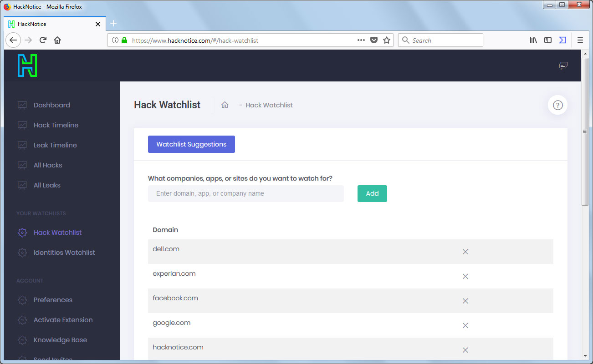Bookmark this page with star icon
The width and height of the screenshot is (593, 364).
pyautogui.click(x=387, y=40)
